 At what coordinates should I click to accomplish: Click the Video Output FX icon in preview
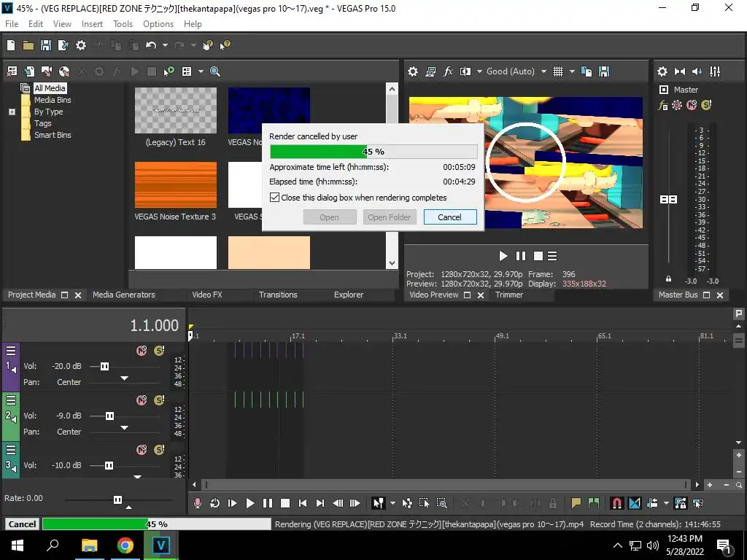[448, 71]
